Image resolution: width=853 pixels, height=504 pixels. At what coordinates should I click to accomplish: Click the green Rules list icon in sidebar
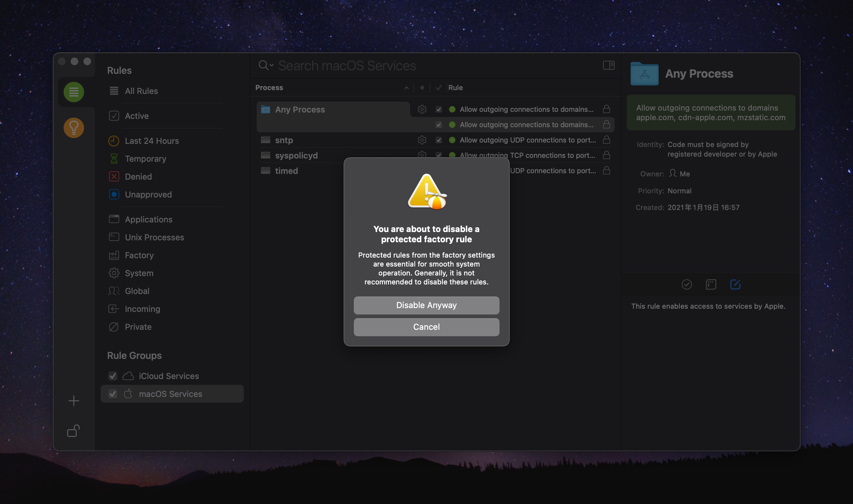click(74, 92)
